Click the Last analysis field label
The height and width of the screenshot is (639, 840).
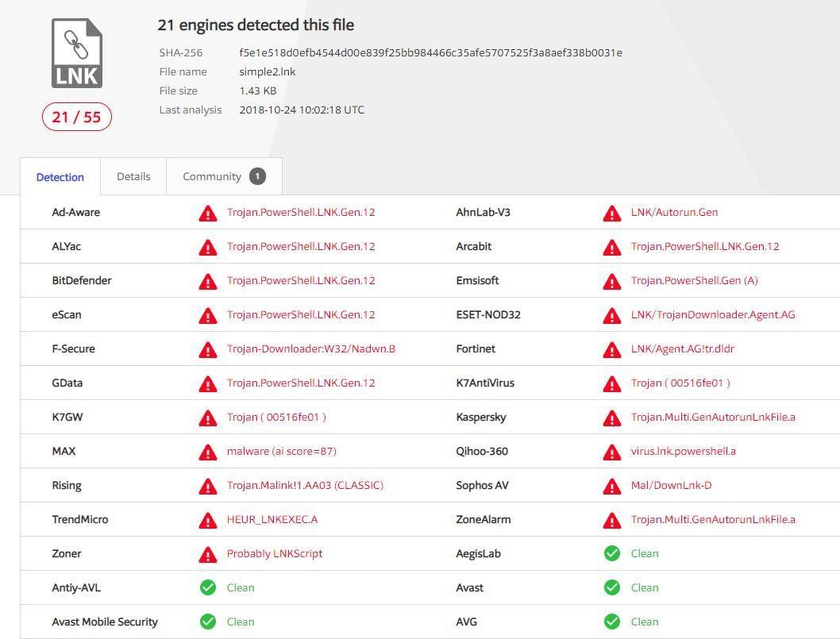[191, 110]
